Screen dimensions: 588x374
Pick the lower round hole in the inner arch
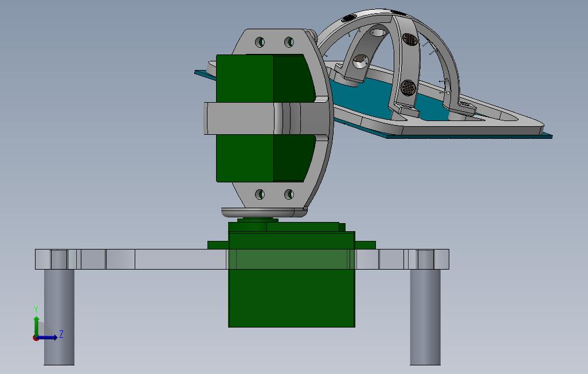(x=361, y=61)
